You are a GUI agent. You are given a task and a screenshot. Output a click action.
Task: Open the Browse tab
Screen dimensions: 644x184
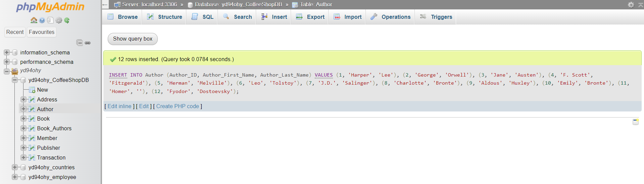(122, 17)
